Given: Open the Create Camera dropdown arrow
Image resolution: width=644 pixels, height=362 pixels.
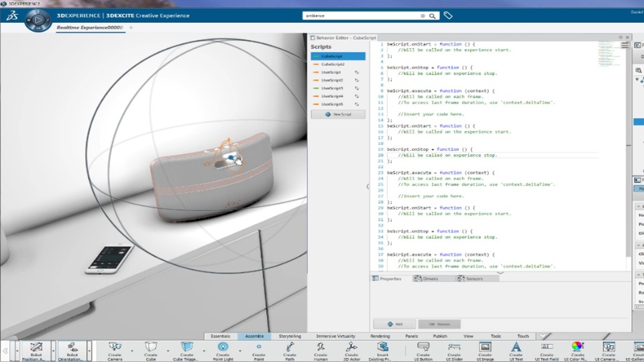Looking at the screenshot, I should point(131,350).
